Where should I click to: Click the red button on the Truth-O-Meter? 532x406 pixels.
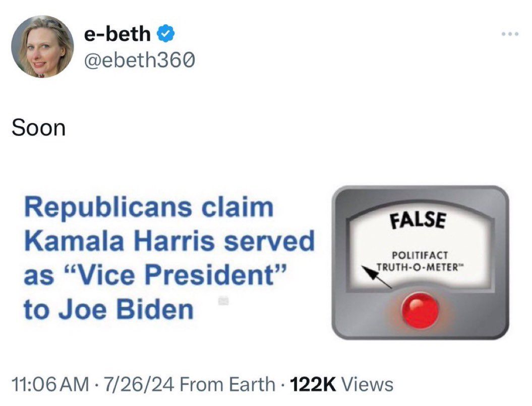tap(420, 310)
